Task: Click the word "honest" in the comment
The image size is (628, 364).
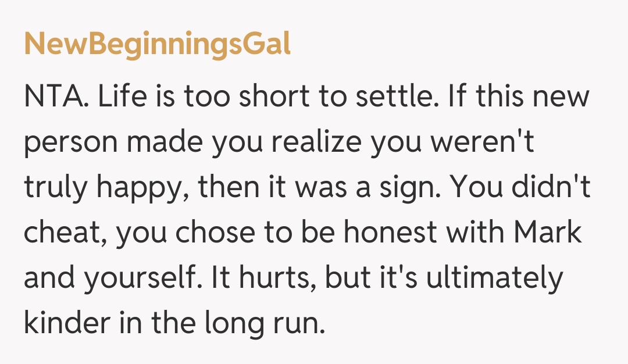Action: coord(390,233)
